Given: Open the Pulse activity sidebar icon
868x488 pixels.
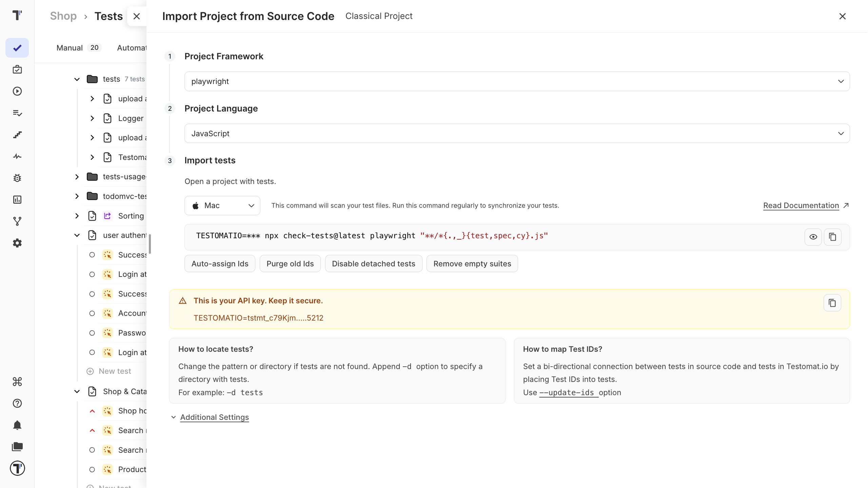Looking at the screenshot, I should point(17,156).
